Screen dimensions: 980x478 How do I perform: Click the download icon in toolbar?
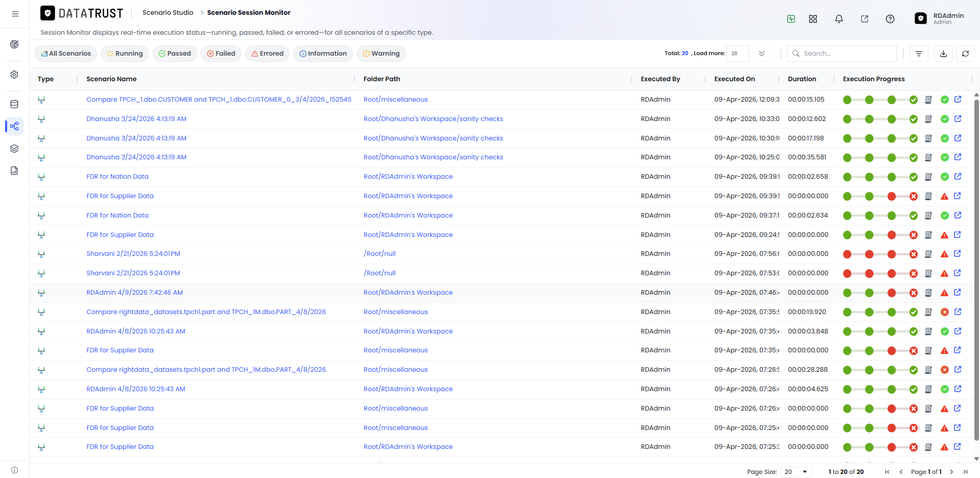tap(943, 54)
